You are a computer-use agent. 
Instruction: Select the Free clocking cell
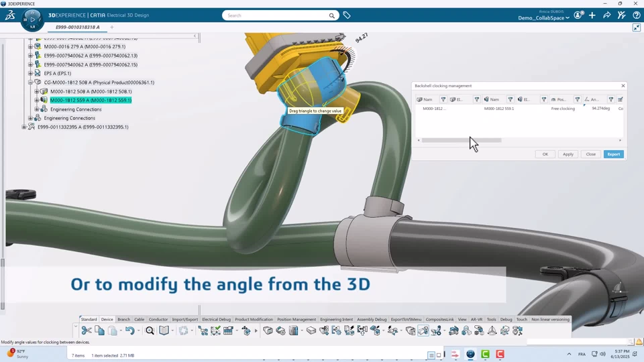(x=563, y=109)
